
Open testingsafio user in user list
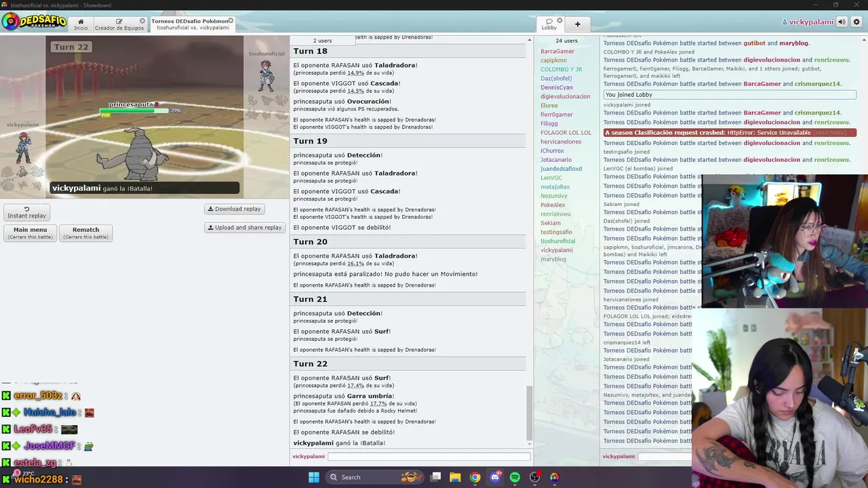coord(556,232)
